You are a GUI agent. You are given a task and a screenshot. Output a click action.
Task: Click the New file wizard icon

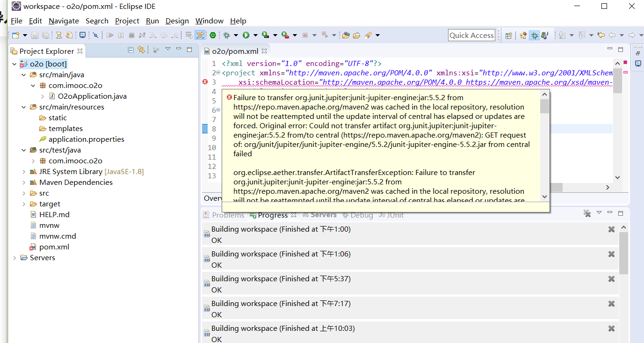click(x=15, y=35)
